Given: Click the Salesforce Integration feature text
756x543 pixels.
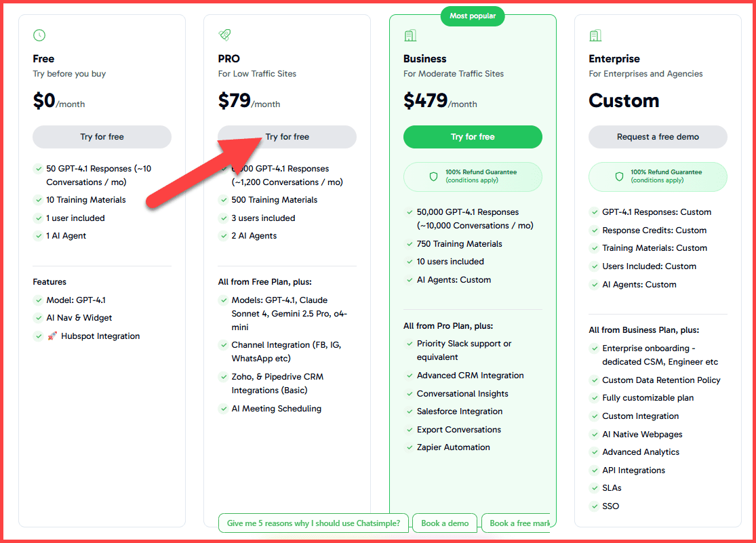Looking at the screenshot, I should point(460,411).
